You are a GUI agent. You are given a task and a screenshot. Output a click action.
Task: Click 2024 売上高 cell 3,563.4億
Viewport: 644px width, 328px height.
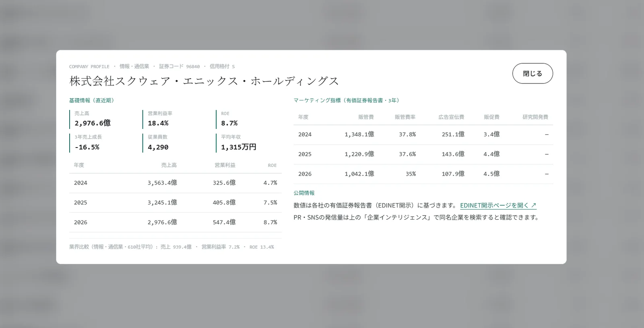click(x=162, y=183)
